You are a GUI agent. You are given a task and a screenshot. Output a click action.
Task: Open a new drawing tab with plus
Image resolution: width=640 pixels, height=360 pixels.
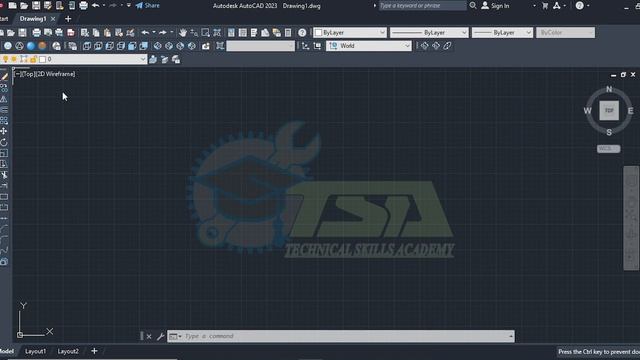pos(68,19)
